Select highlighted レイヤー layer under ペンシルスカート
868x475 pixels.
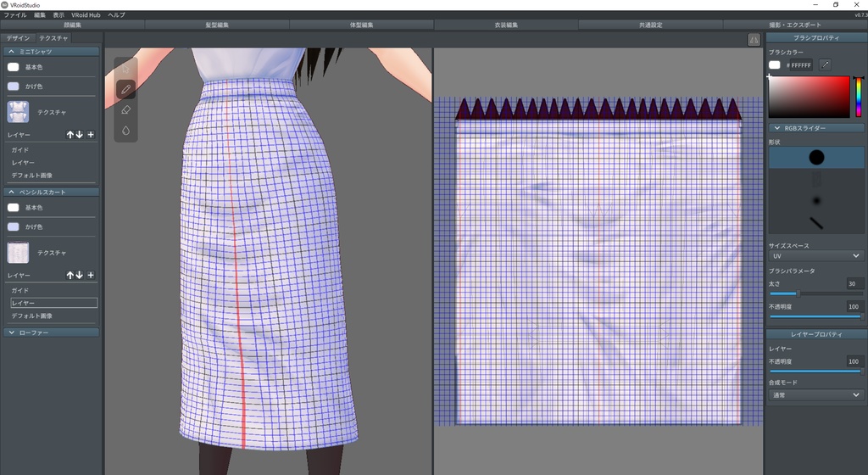point(53,303)
